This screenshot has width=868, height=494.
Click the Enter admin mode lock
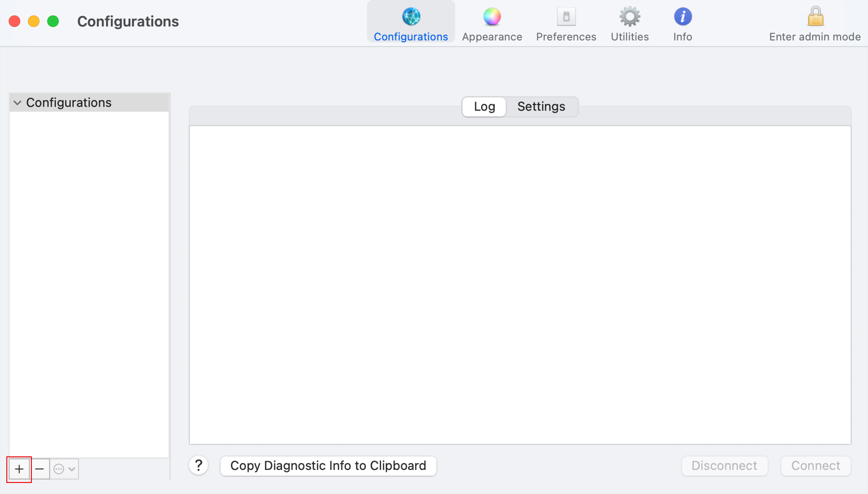tap(815, 21)
